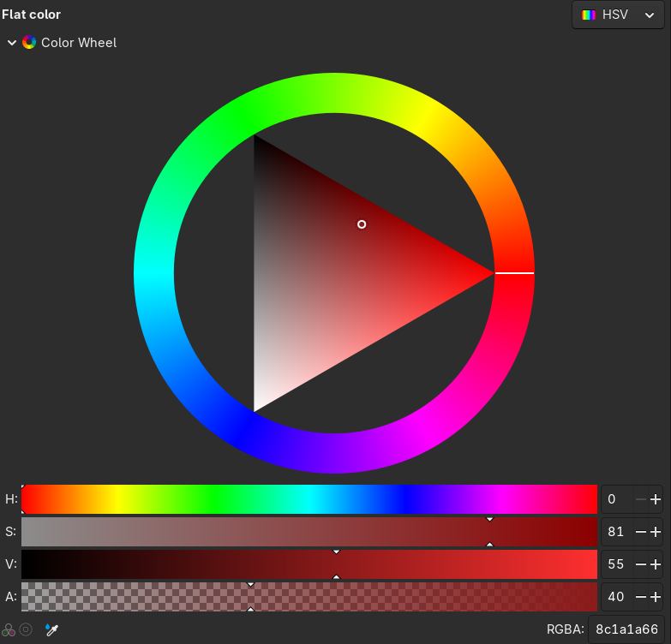This screenshot has width=671, height=644.
Task: Click the hue slider at the cyan region
Action: point(309,499)
